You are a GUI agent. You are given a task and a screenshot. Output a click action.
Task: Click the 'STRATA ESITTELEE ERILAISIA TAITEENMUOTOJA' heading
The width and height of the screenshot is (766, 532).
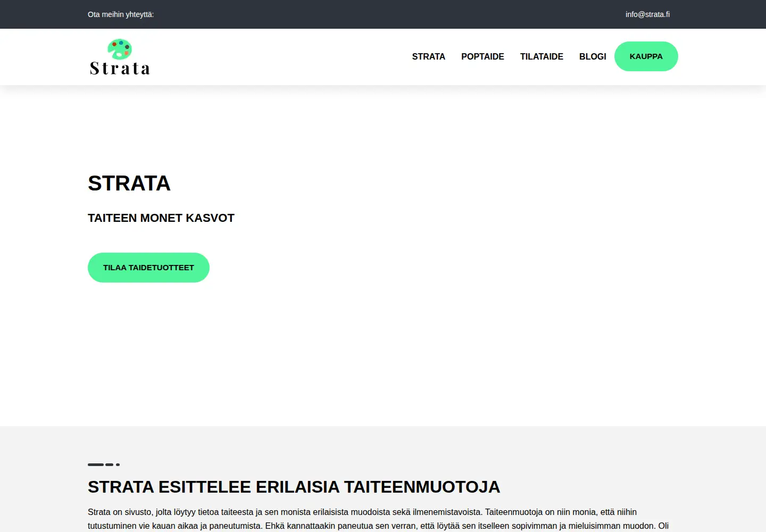294,487
